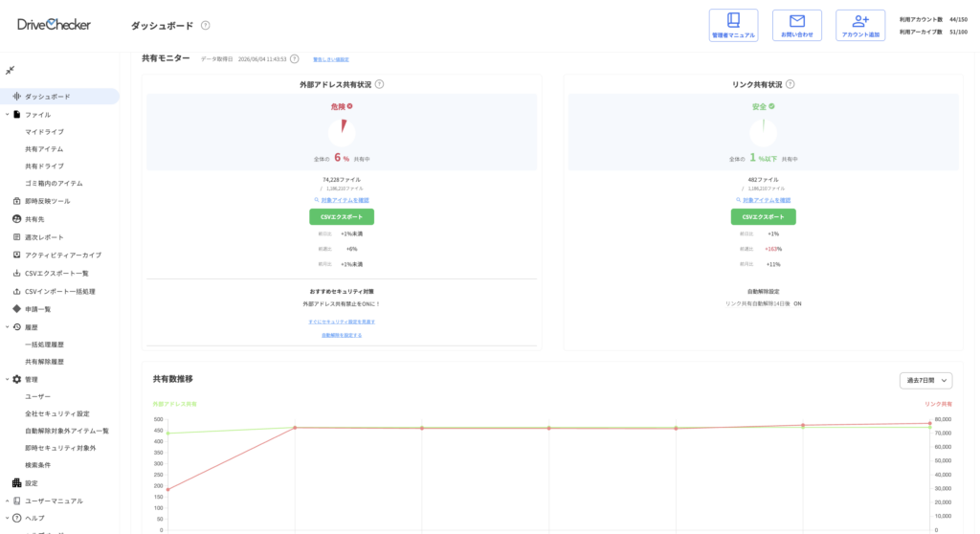Click the 申請一覧 diamond icon
This screenshot has height=534, width=980.
(x=17, y=309)
